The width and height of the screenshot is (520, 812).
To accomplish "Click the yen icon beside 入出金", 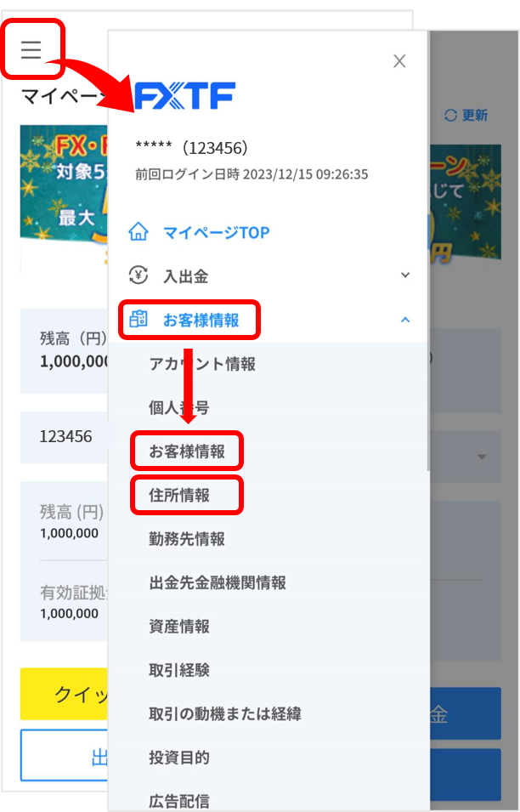I will [138, 275].
